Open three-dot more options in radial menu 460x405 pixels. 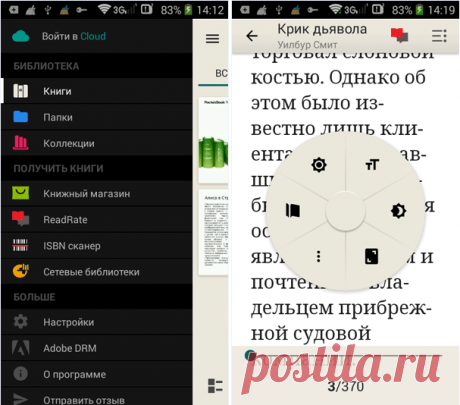318,256
